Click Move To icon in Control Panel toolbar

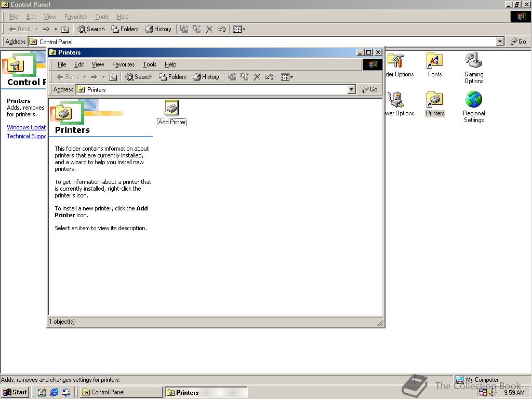pyautogui.click(x=184, y=29)
